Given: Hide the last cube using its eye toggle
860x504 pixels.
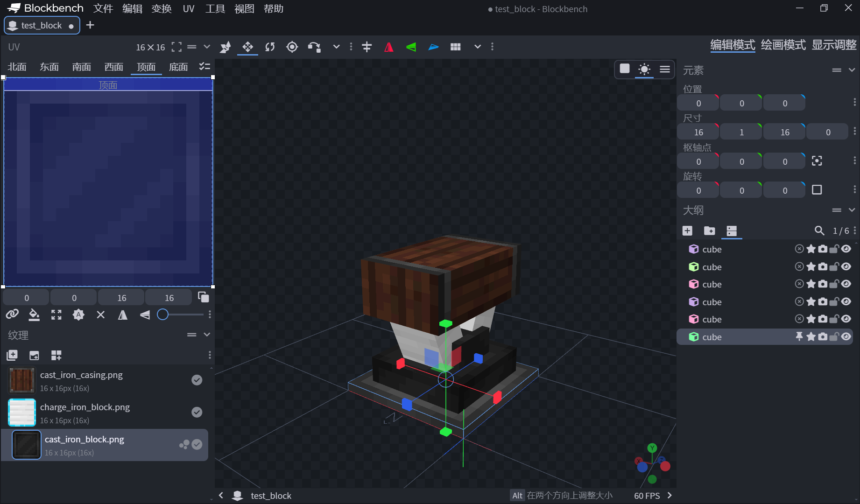Looking at the screenshot, I should coord(846,336).
